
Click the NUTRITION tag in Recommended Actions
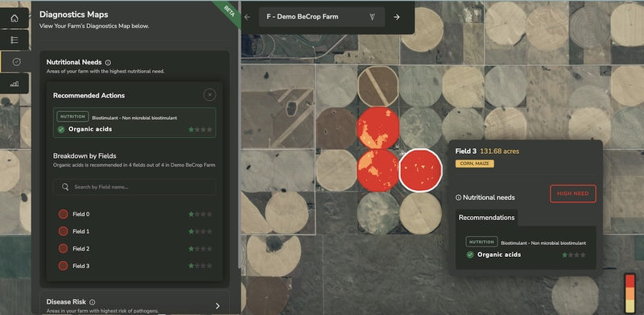click(x=72, y=117)
